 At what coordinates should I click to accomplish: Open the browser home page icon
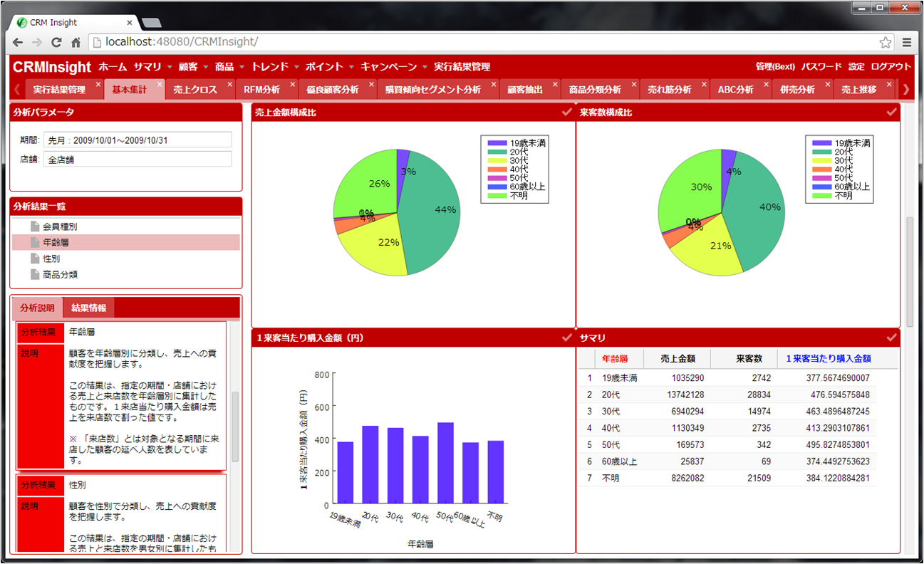(x=76, y=42)
